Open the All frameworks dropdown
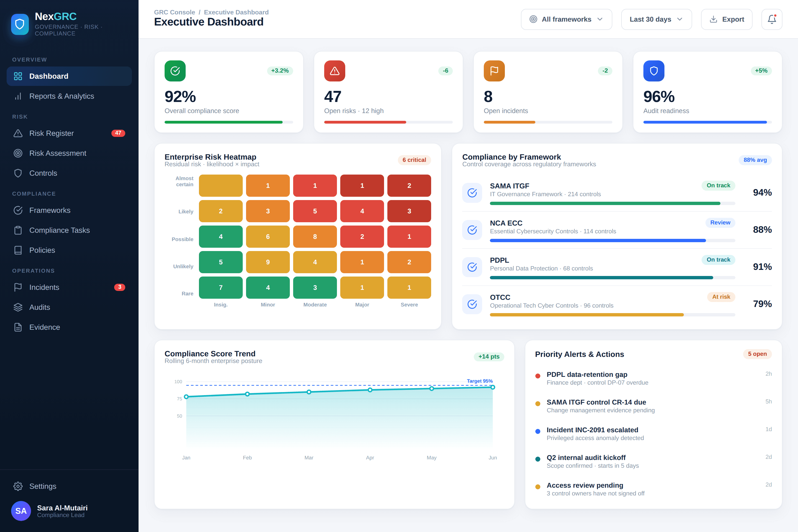This screenshot has height=532, width=798. [566, 19]
